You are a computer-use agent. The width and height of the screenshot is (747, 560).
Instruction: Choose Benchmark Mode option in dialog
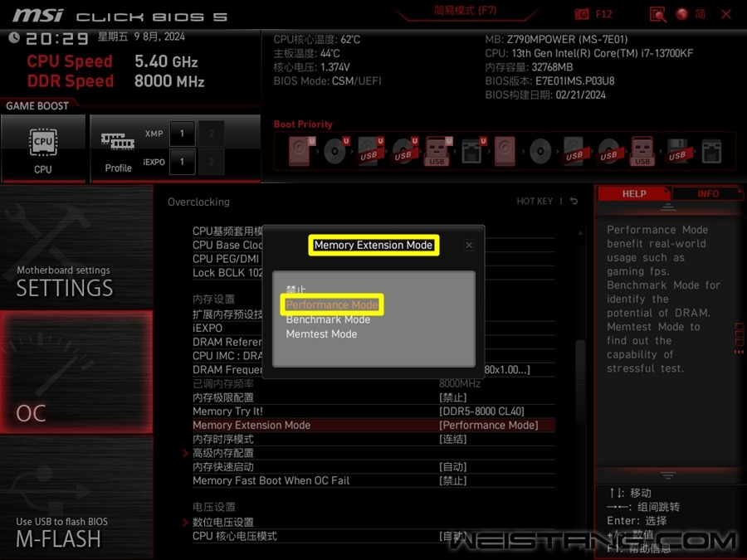click(x=328, y=319)
